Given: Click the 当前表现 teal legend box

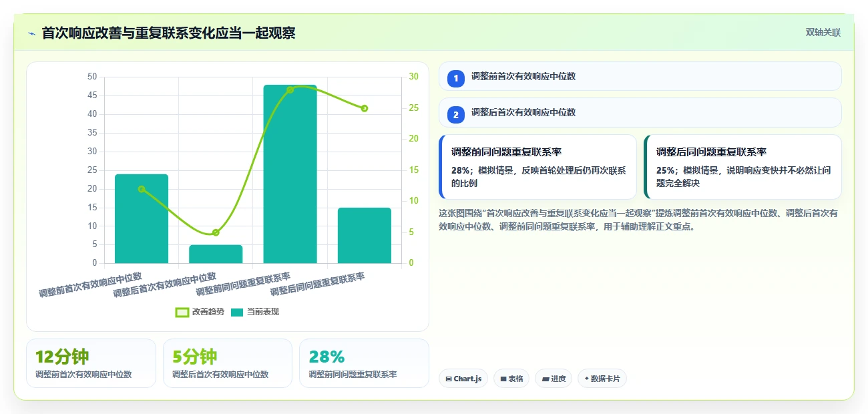Looking at the screenshot, I should point(238,312).
